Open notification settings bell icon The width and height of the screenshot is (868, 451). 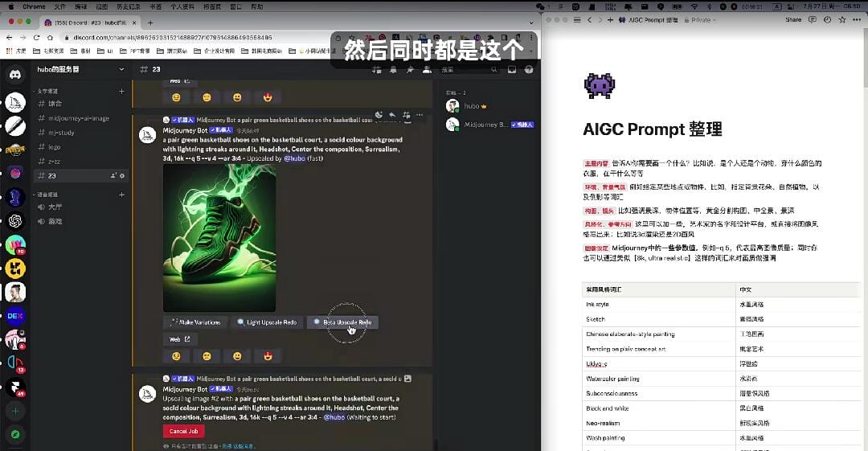coord(393,70)
